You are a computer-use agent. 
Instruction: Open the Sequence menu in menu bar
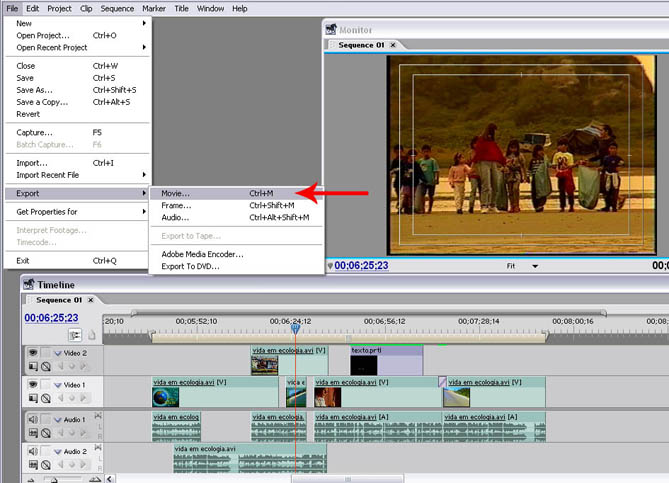tap(117, 8)
